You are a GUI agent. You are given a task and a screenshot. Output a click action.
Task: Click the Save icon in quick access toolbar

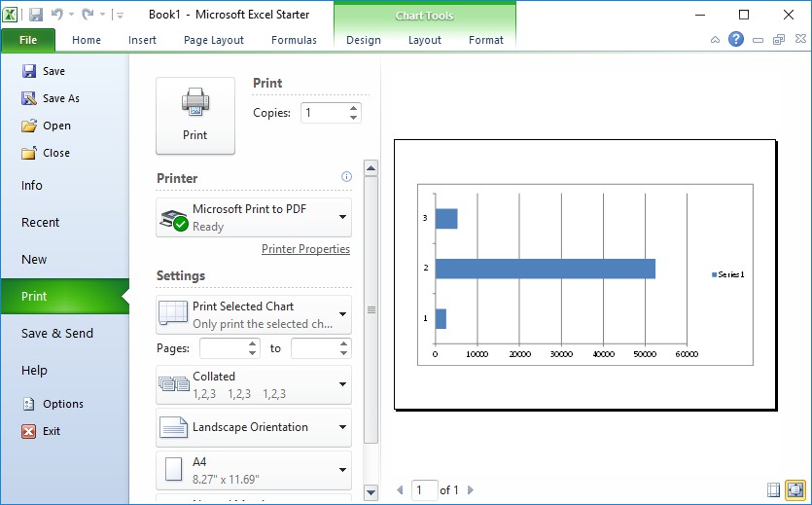tap(36, 15)
